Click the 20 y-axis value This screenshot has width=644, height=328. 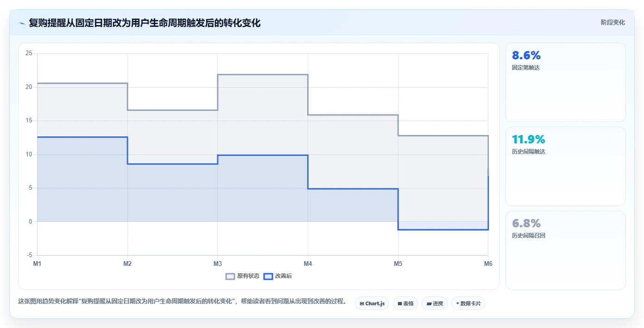coord(29,87)
